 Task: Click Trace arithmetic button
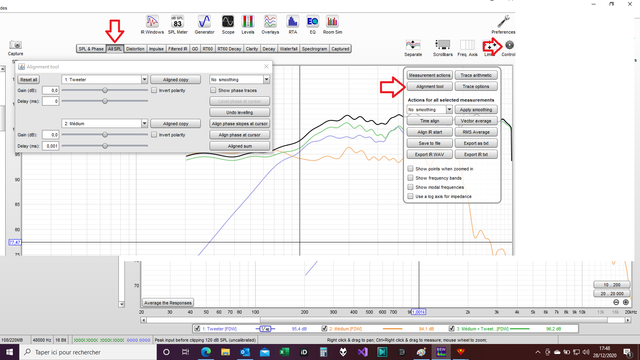tap(476, 75)
